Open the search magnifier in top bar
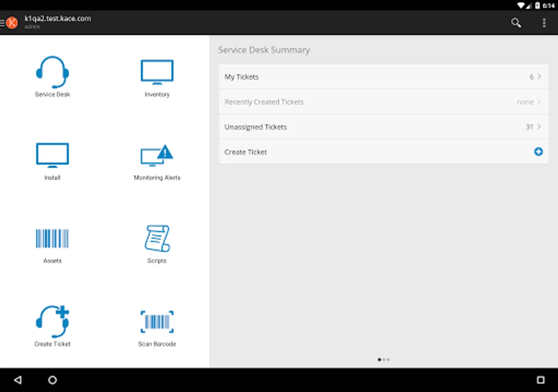 tap(516, 23)
